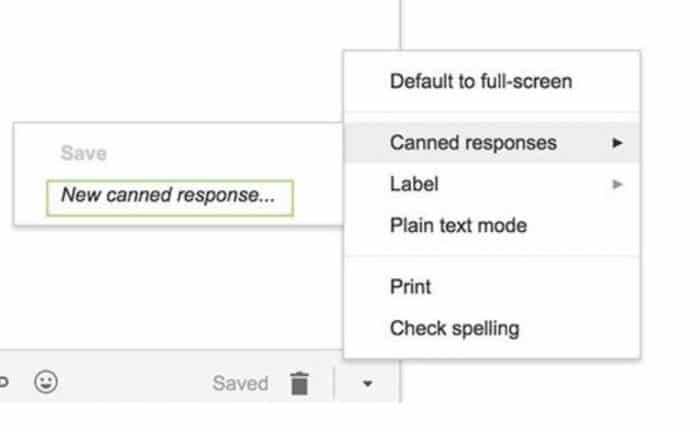Click empty toolbar space left of Saved
The image size is (700, 431).
point(130,383)
